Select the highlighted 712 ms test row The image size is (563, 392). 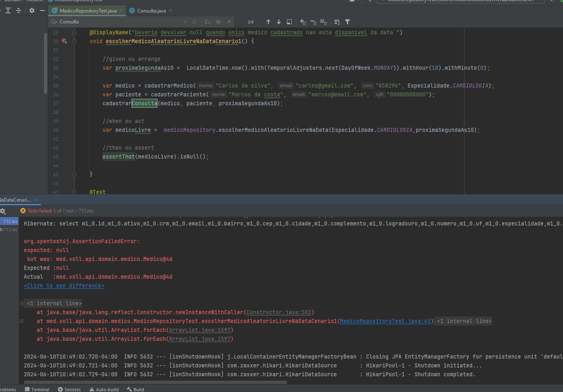(x=9, y=221)
